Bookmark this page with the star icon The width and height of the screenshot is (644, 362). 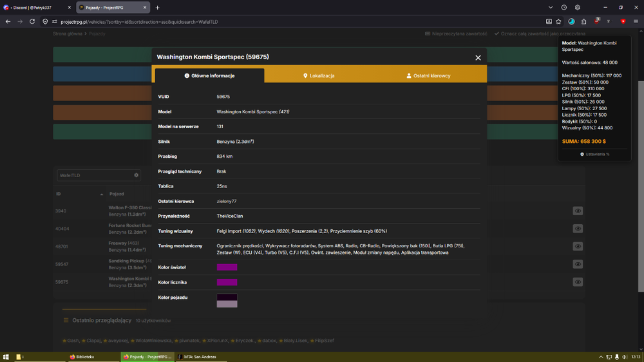point(558,21)
